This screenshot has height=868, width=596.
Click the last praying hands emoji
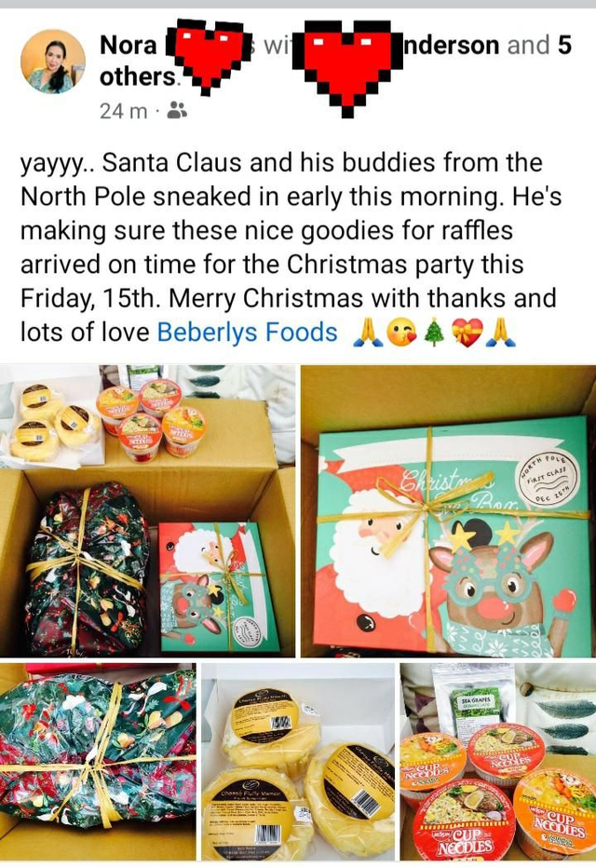tap(501, 332)
